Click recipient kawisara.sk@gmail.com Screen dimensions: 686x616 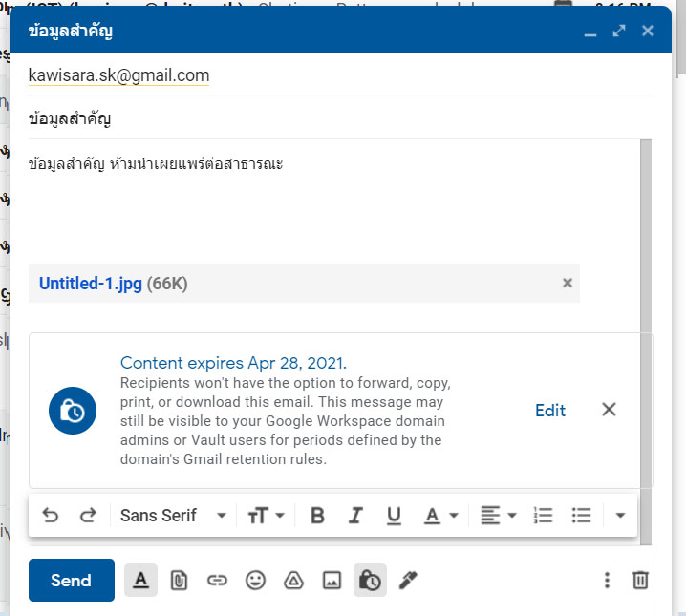click(x=119, y=75)
